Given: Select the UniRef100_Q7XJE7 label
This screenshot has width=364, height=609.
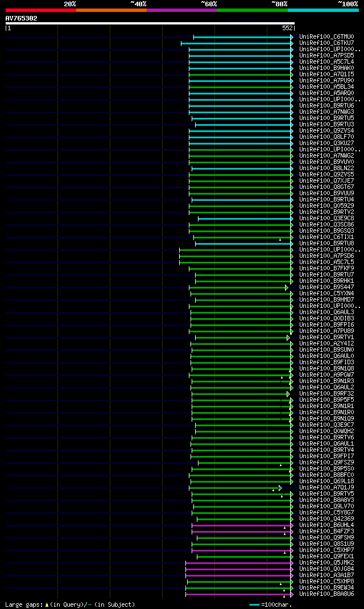Looking at the screenshot, I should point(326,180).
